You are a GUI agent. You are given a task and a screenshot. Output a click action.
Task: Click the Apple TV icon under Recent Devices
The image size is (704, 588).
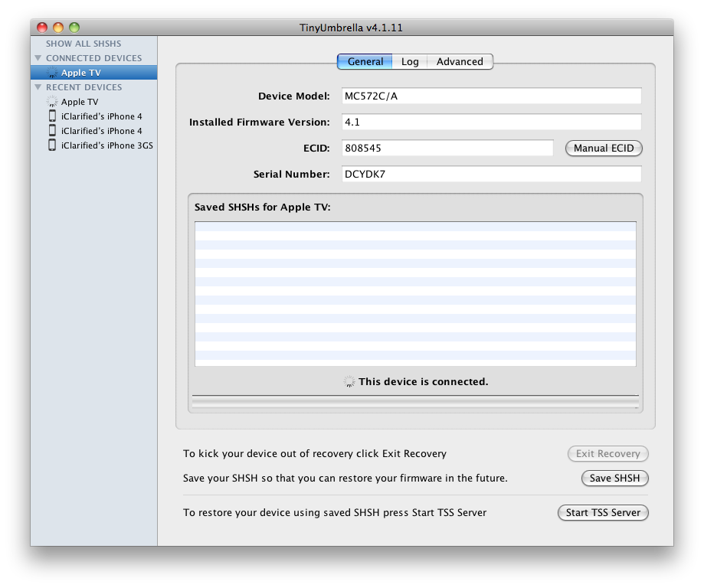(x=52, y=102)
